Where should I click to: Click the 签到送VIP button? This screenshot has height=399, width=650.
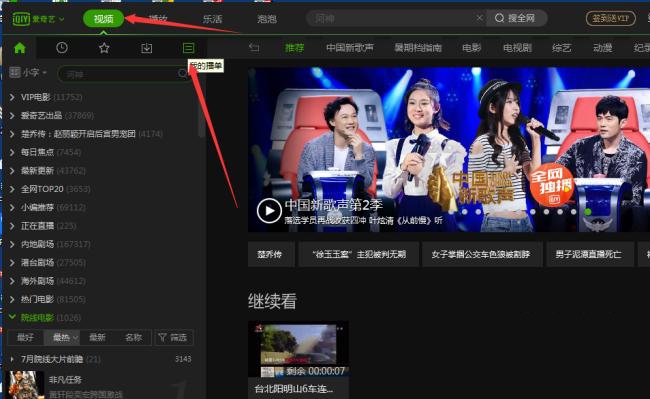pyautogui.click(x=610, y=19)
